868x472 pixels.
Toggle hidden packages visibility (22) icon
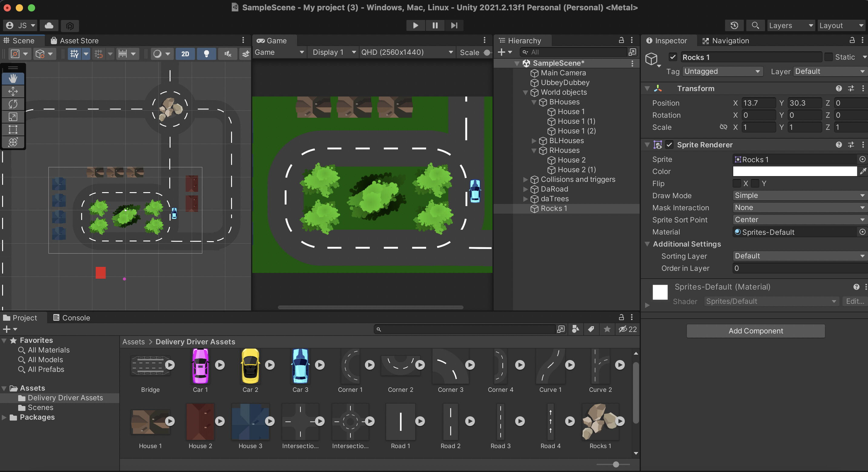pyautogui.click(x=628, y=329)
